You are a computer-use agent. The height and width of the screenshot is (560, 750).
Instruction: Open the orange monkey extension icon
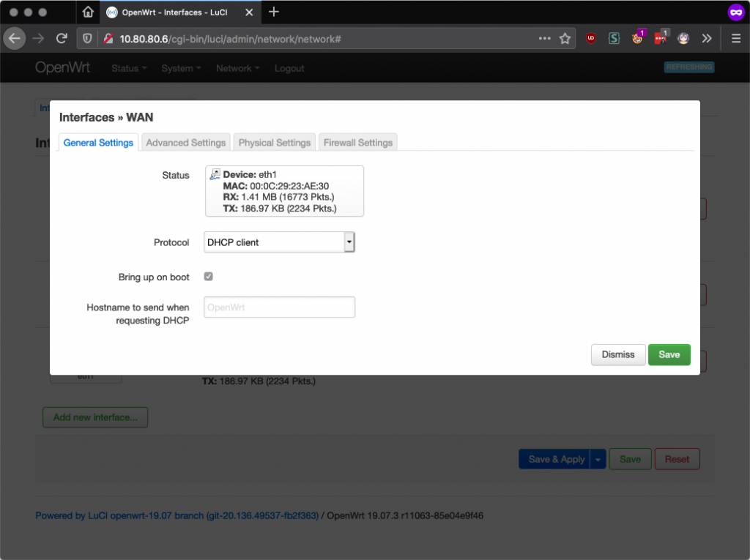[638, 38]
